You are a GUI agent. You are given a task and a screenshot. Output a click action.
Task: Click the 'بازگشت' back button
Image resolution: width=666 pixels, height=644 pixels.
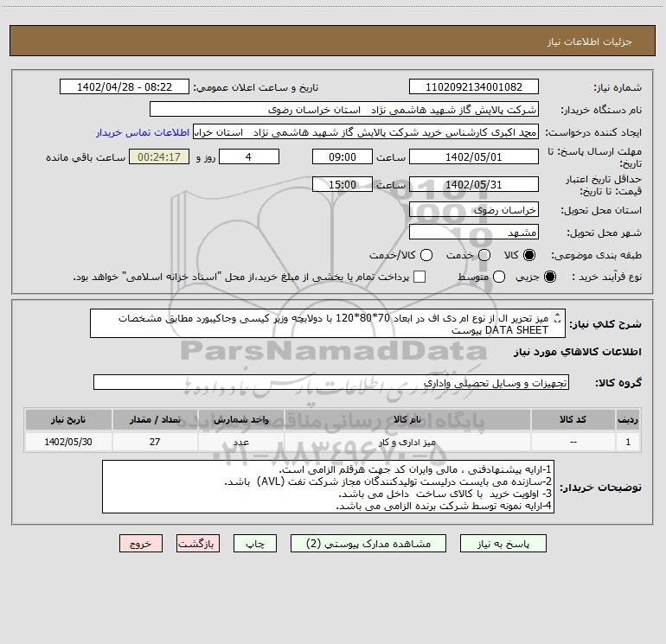(x=197, y=544)
